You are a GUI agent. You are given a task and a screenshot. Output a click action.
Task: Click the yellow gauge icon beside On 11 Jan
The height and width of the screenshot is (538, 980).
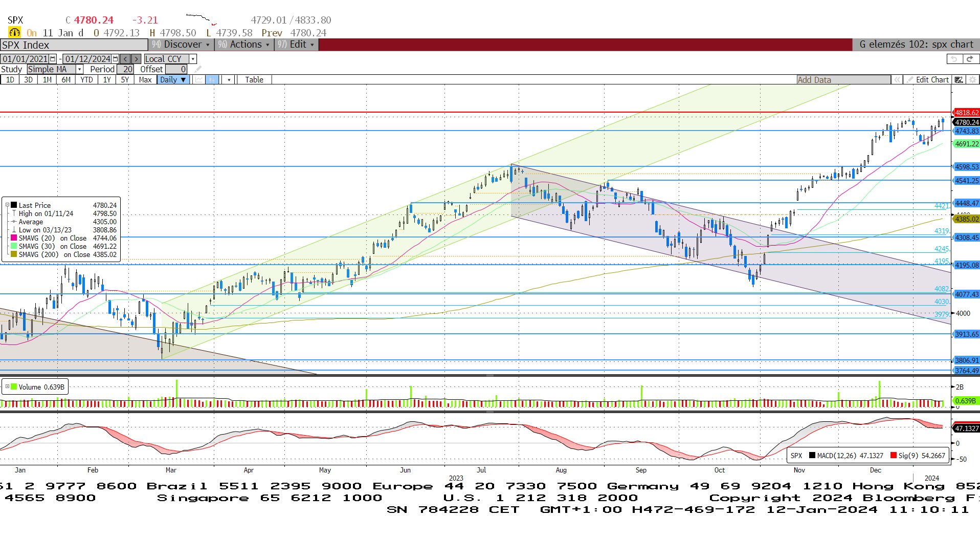pyautogui.click(x=15, y=32)
